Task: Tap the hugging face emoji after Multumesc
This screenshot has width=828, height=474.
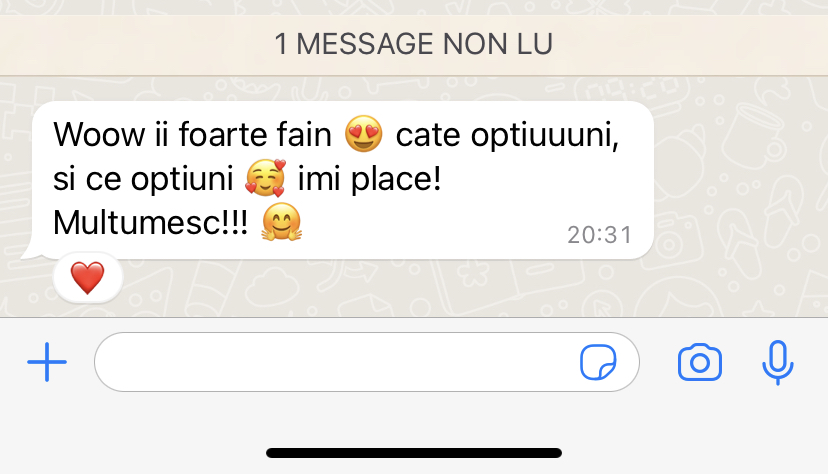Action: (281, 222)
